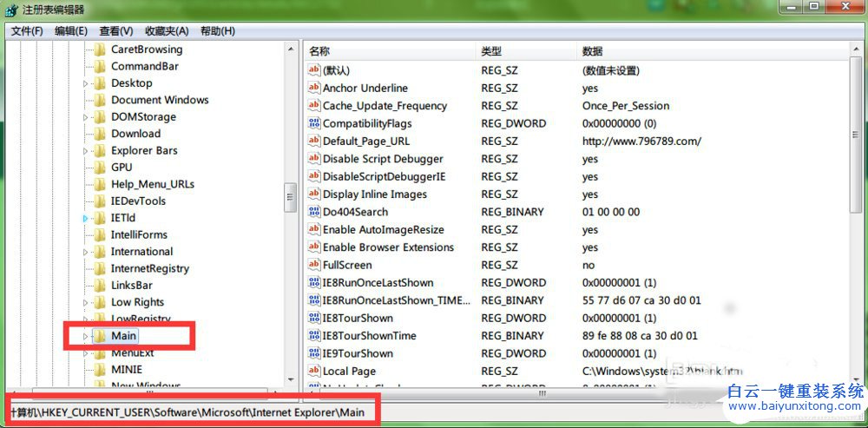The height and width of the screenshot is (428, 868).
Task: Click the 数据 column header
Action: click(593, 51)
